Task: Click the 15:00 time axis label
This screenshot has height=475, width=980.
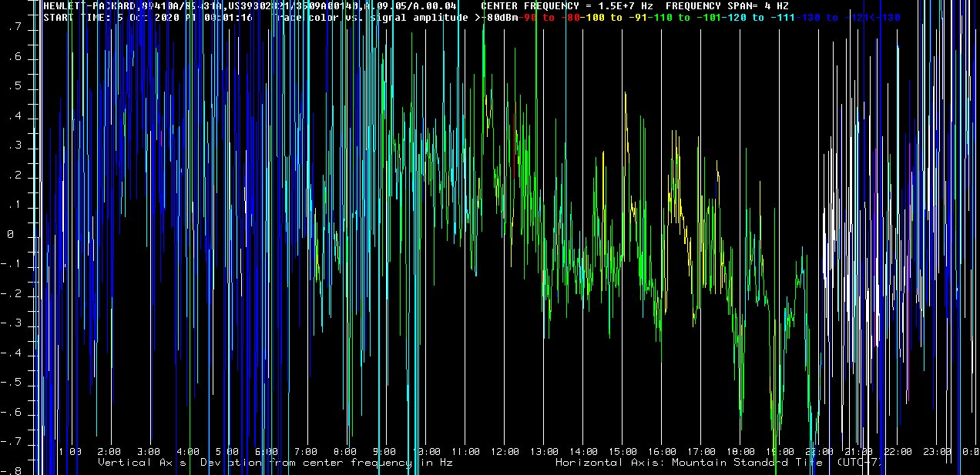Action: pyautogui.click(x=623, y=452)
